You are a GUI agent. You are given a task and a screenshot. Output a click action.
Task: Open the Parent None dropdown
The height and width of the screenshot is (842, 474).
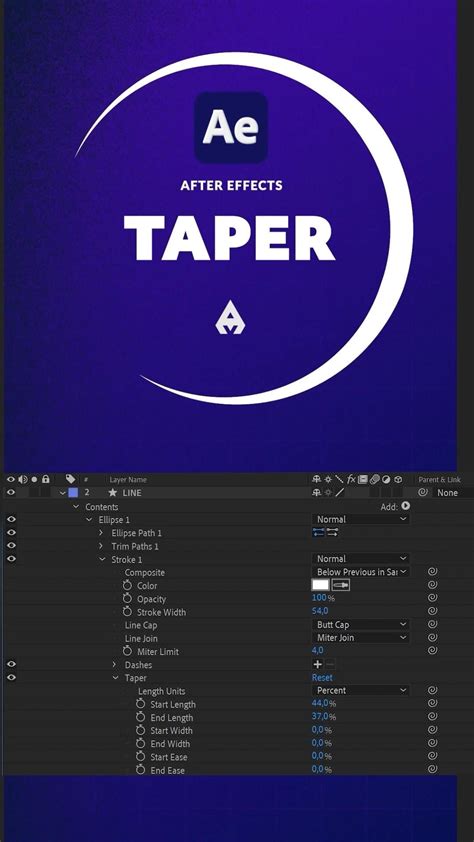tap(453, 492)
